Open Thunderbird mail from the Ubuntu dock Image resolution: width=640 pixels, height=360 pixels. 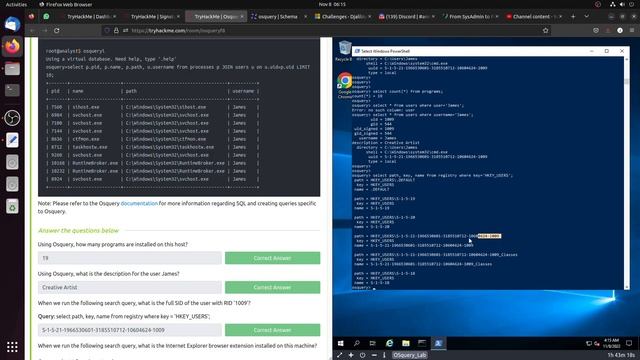pos(12,24)
